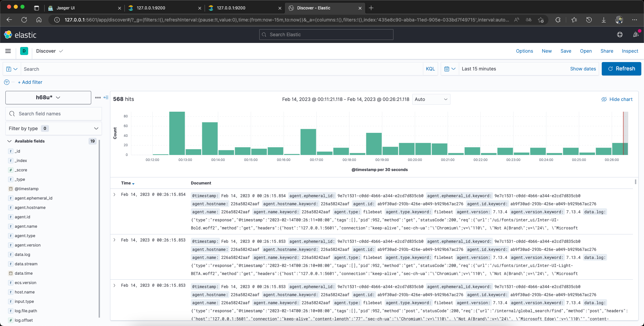Click the filter options circle icon

(7, 82)
